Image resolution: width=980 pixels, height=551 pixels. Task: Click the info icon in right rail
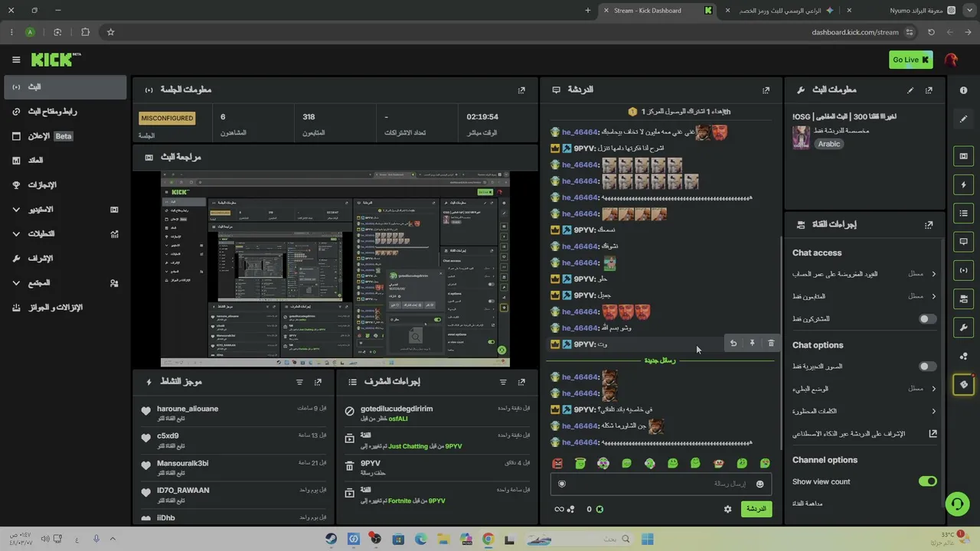[x=963, y=90]
